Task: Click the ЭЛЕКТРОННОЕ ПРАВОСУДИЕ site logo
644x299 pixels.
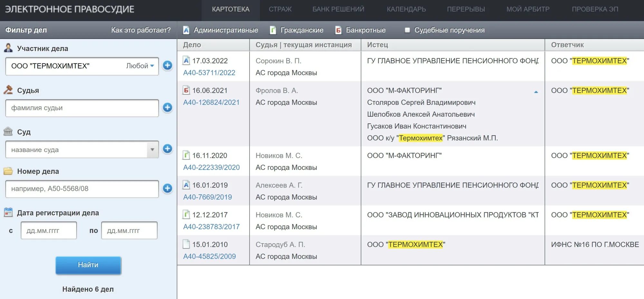Action: click(x=70, y=9)
